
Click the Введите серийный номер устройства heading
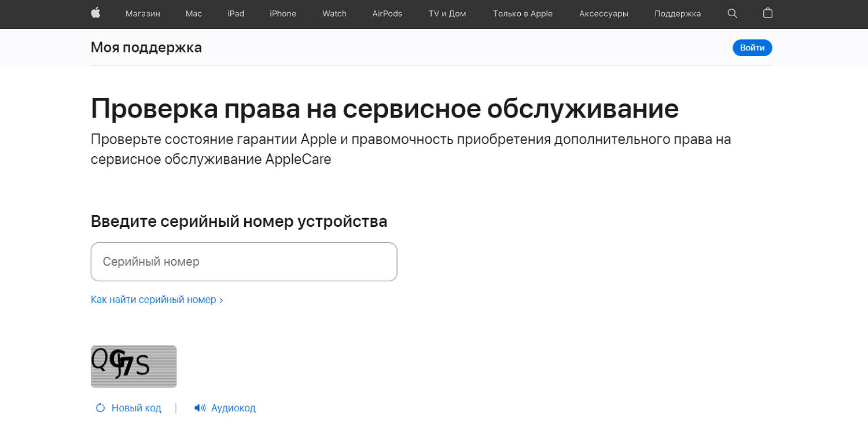(239, 221)
